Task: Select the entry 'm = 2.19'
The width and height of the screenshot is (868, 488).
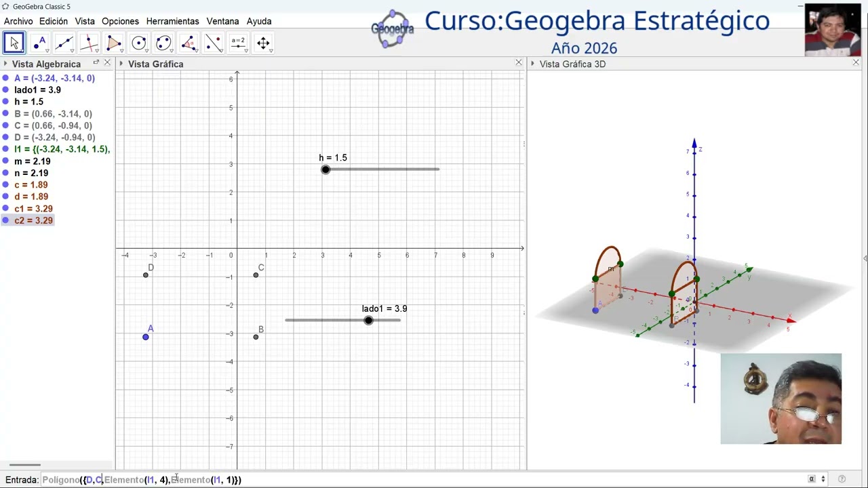Action: (x=32, y=161)
